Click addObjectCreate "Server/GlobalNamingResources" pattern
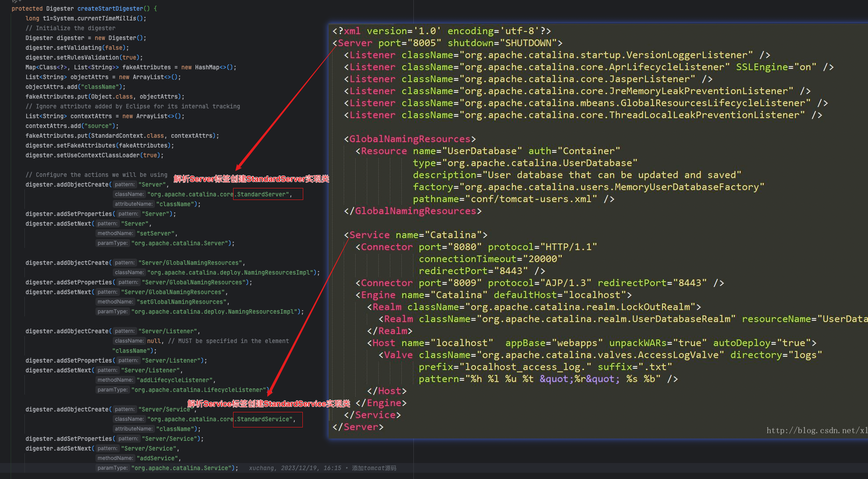The height and width of the screenshot is (479, 868). [x=190, y=263]
